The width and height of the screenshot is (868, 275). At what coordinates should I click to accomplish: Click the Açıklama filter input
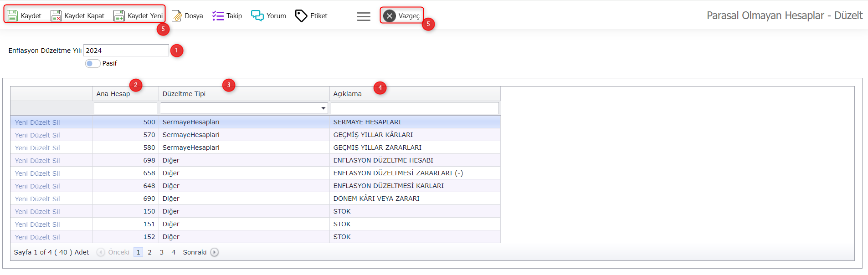click(415, 108)
